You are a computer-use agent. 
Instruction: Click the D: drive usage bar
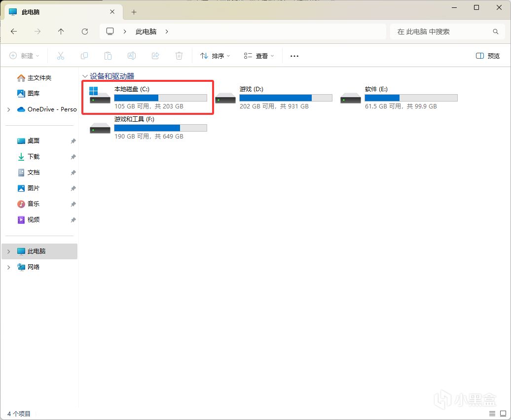pyautogui.click(x=286, y=98)
